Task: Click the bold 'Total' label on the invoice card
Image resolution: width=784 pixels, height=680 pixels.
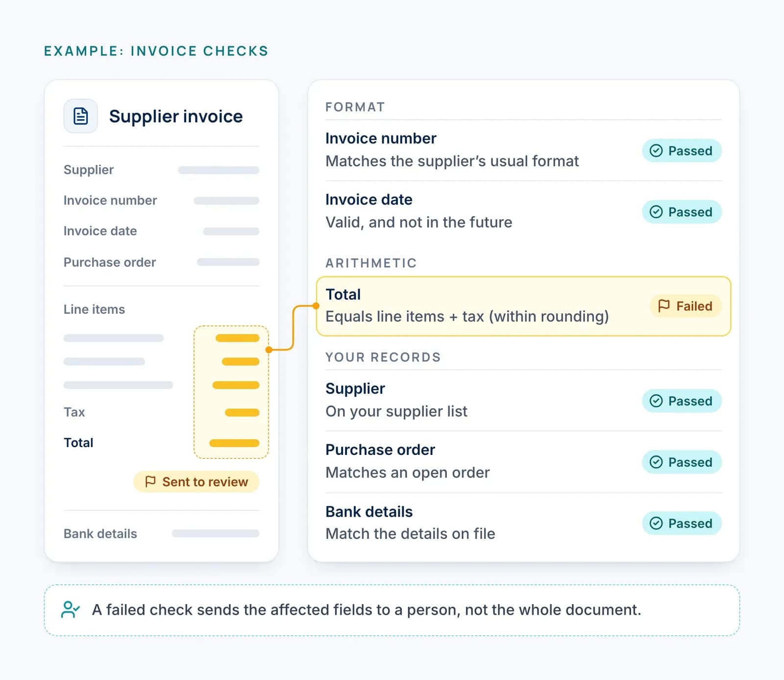Action: pyautogui.click(x=78, y=443)
